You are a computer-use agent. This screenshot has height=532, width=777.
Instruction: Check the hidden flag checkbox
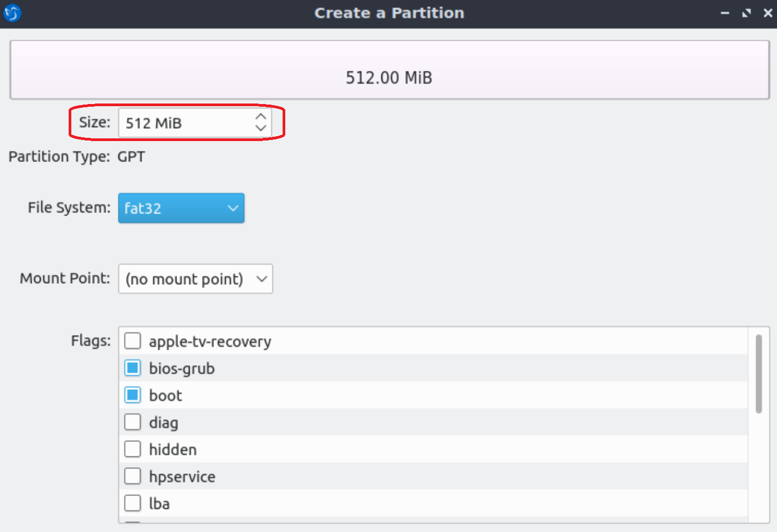pos(132,449)
